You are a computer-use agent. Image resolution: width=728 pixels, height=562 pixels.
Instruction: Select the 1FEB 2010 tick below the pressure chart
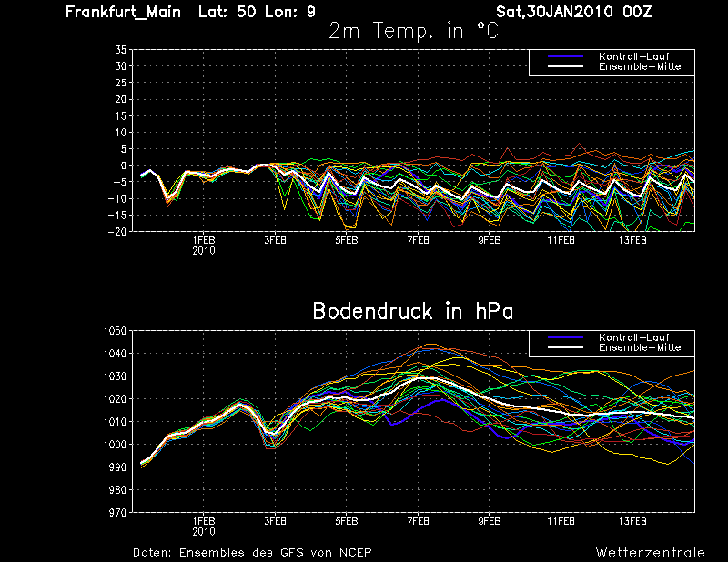[204, 526]
